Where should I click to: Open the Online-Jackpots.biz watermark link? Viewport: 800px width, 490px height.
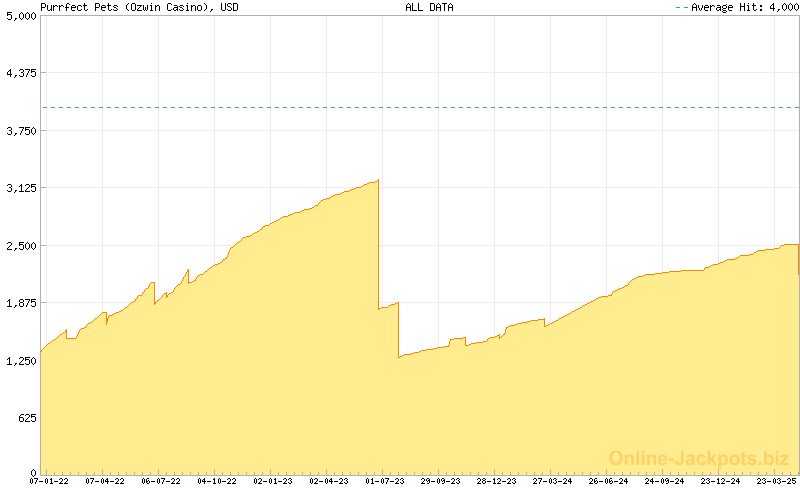[x=699, y=458]
